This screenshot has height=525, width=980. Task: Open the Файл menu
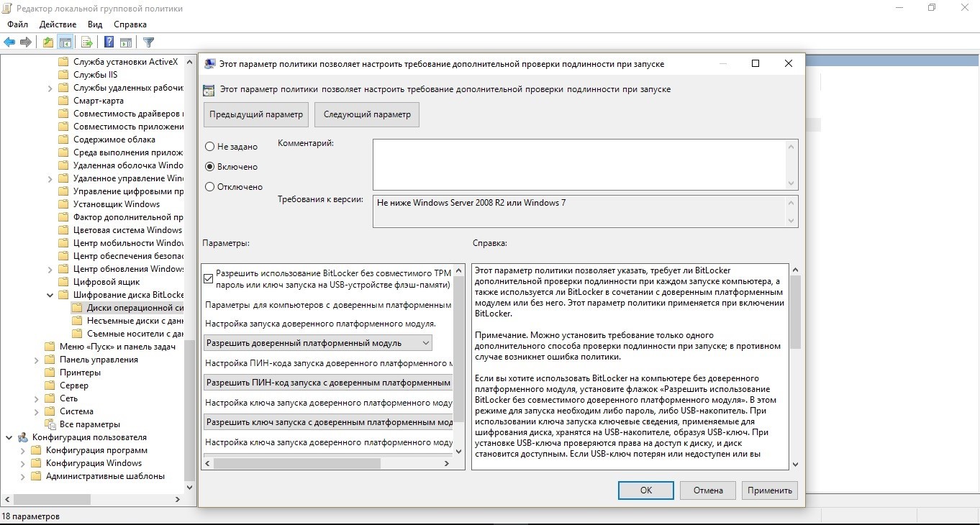point(18,24)
